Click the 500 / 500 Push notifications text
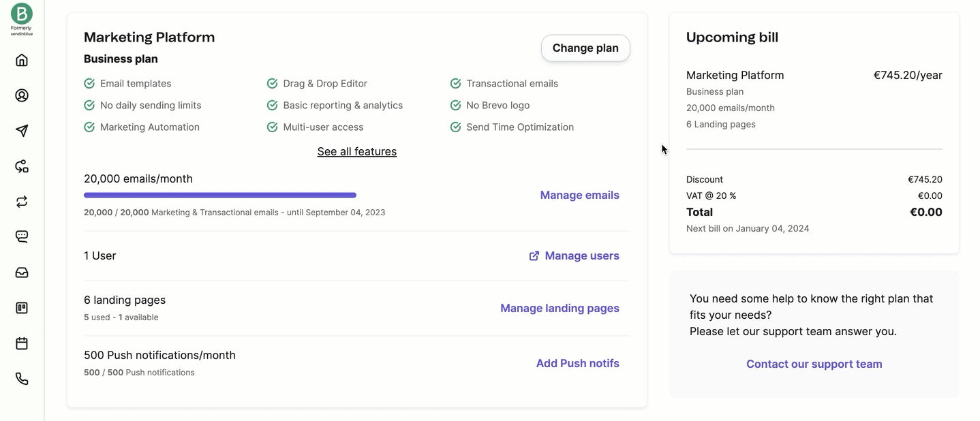 point(139,373)
